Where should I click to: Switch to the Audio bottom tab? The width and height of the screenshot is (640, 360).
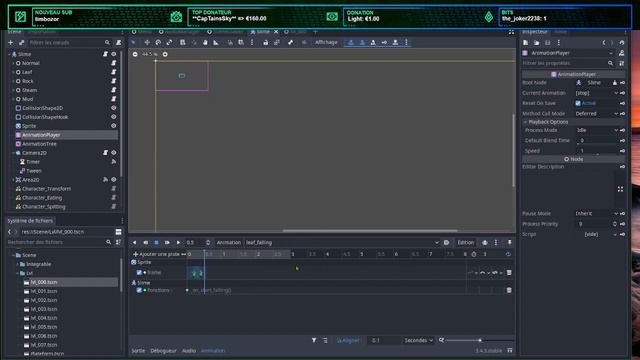click(189, 351)
